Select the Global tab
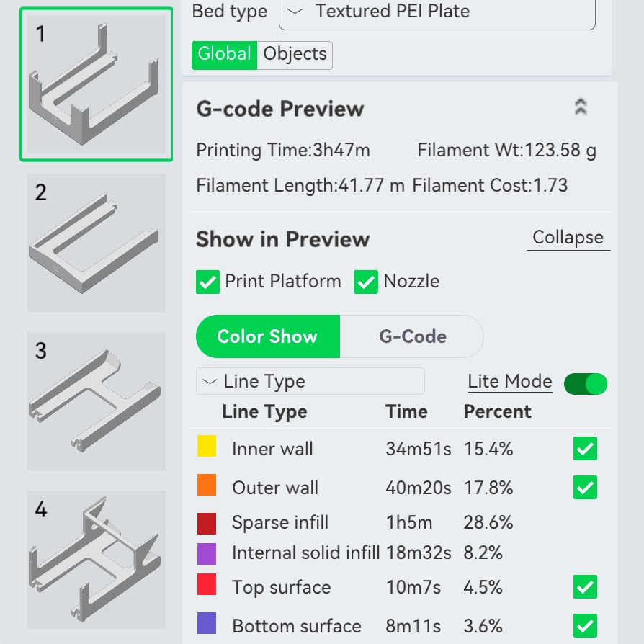 pyautogui.click(x=224, y=55)
